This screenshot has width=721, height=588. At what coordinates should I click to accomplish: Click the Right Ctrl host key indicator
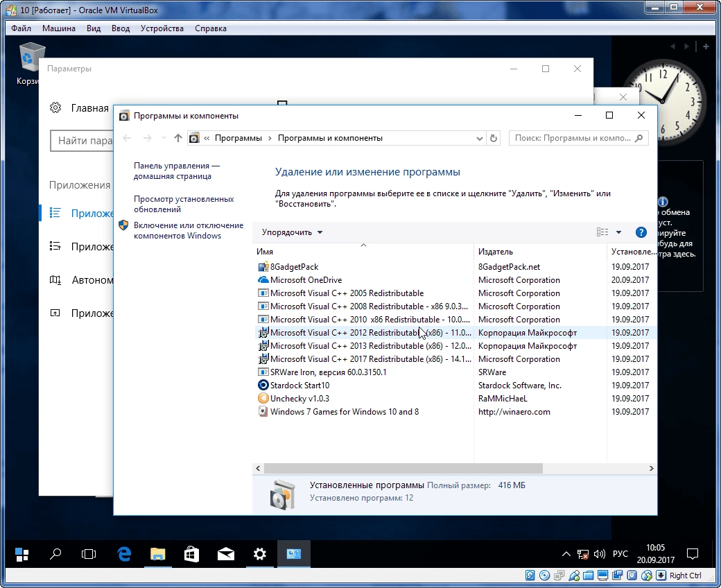tap(685, 575)
